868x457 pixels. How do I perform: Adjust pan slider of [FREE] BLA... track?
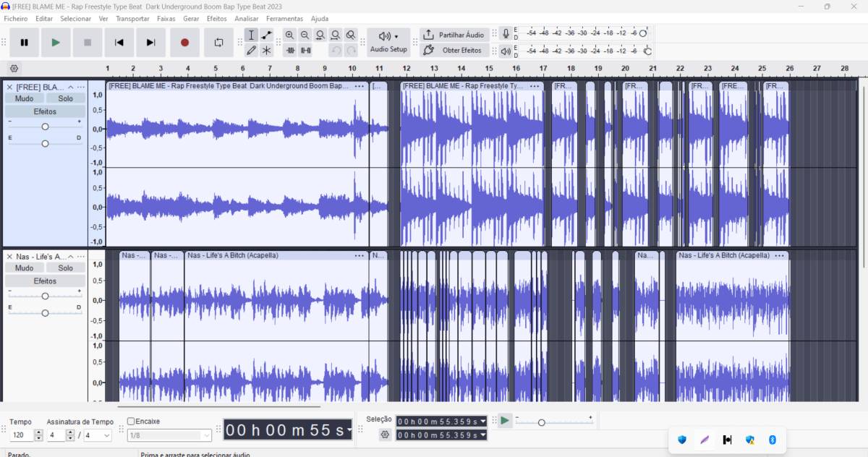tap(45, 143)
